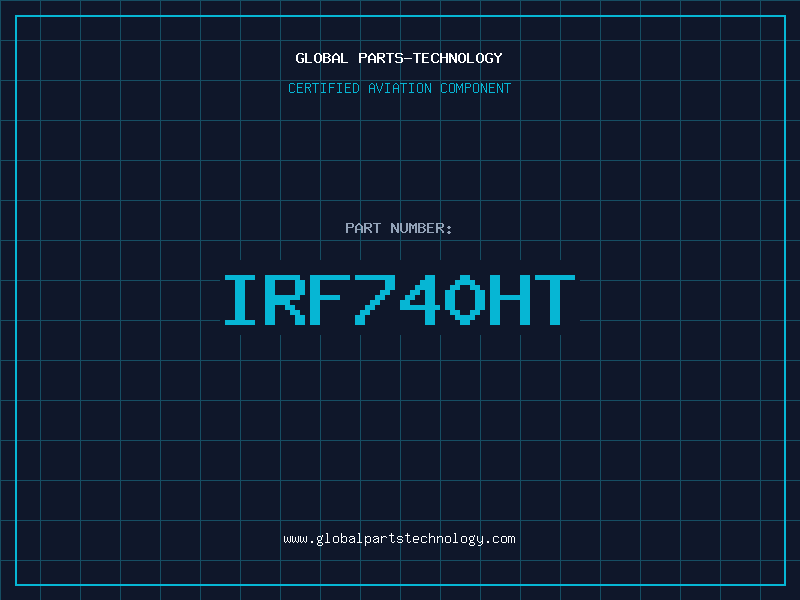Click the www prefix of the URL

coord(295,539)
